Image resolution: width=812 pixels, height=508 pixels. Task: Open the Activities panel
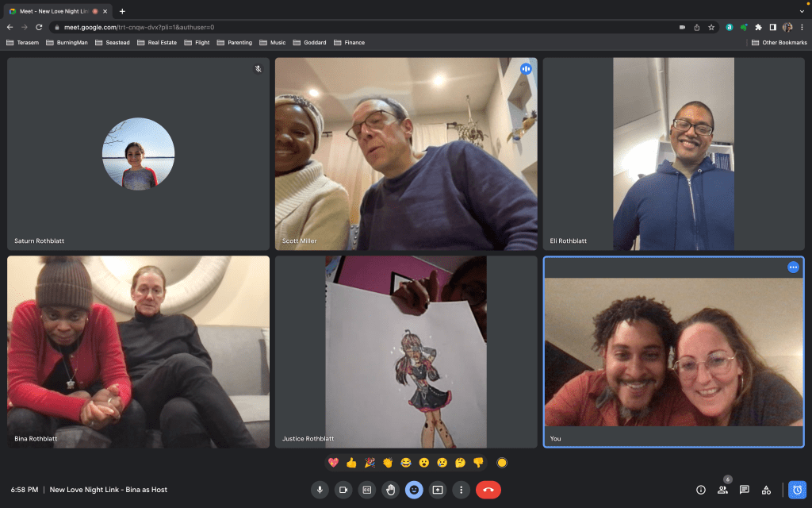[x=766, y=490]
